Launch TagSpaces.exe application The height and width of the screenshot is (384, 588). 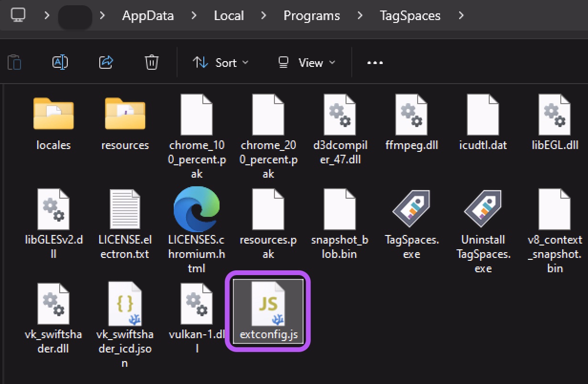pyautogui.click(x=411, y=209)
